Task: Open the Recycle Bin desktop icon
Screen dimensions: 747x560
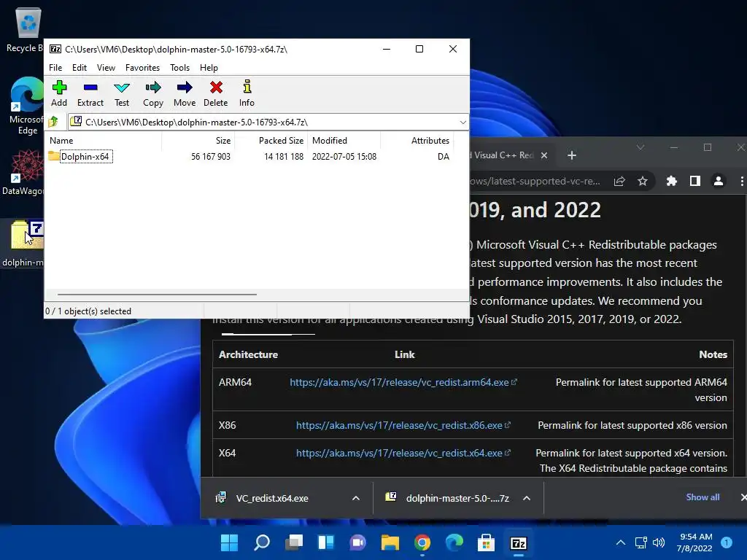Action: click(25, 30)
